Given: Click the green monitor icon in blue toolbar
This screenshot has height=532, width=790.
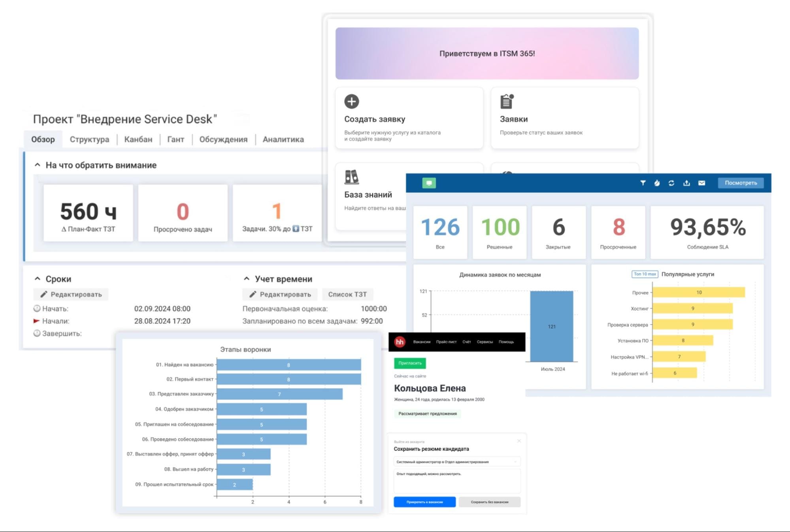Looking at the screenshot, I should (x=429, y=183).
